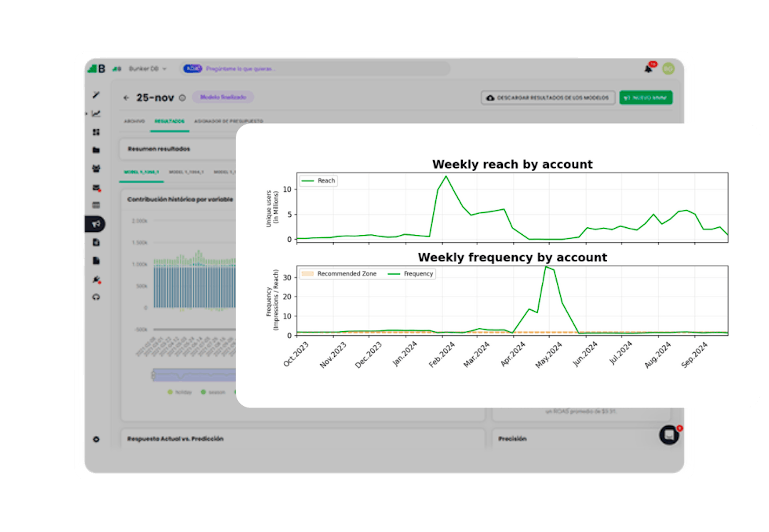
Task: Click the 'Sep.2024' axis label
Action: [694, 355]
